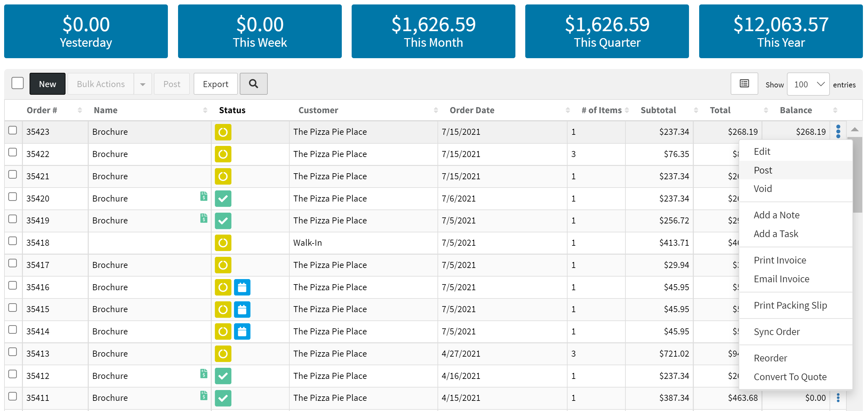Viewport: 868px width, 411px height.
Task: Click the three-dot menu for order 35411
Action: click(838, 398)
